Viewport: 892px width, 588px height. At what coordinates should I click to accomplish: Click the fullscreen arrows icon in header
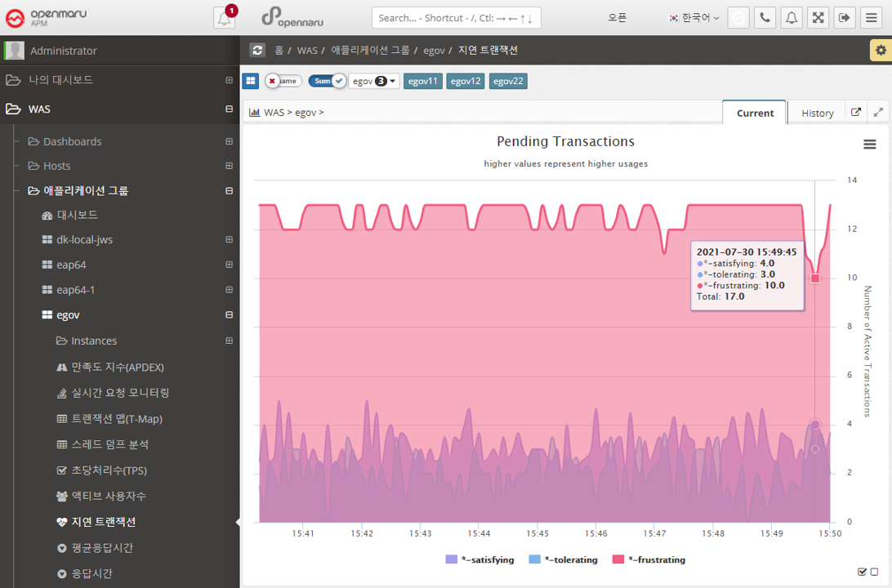coord(818,18)
